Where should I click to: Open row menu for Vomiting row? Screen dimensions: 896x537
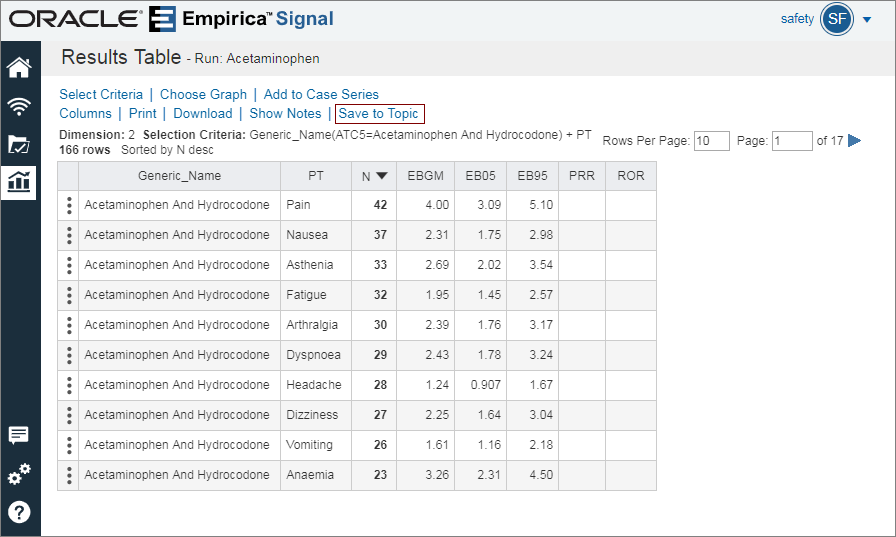(x=69, y=445)
